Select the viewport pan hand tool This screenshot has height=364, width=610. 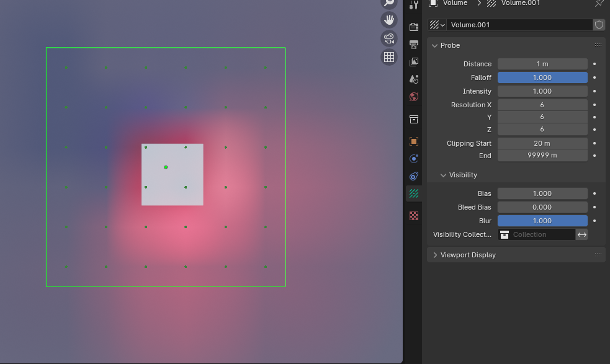coord(388,20)
